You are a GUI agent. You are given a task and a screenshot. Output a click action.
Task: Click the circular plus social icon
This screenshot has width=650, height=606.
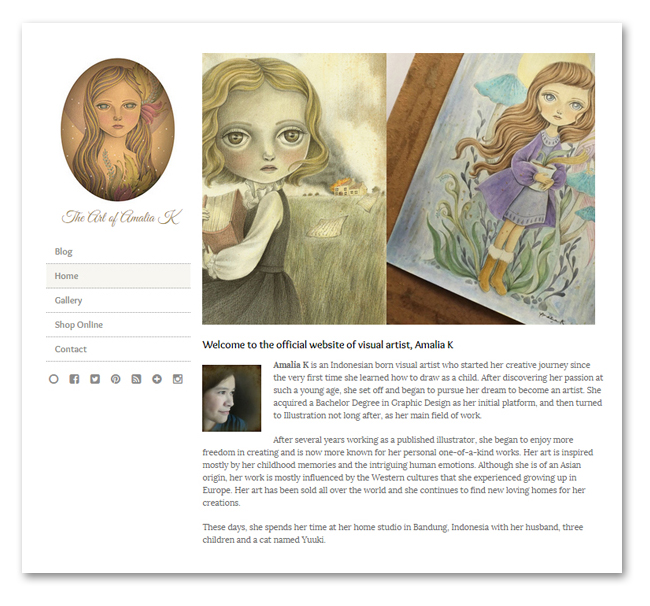click(x=157, y=379)
